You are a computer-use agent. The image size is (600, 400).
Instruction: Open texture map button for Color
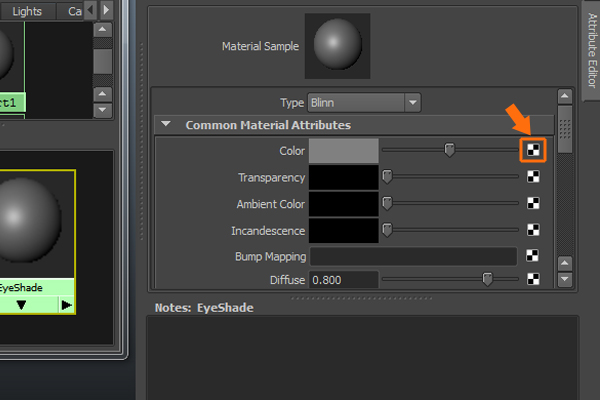coord(533,150)
